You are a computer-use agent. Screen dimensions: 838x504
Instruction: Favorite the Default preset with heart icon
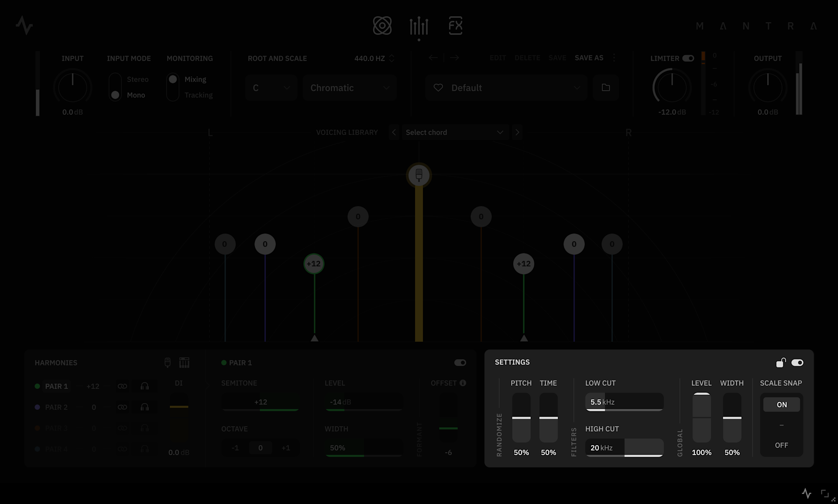[x=438, y=88]
